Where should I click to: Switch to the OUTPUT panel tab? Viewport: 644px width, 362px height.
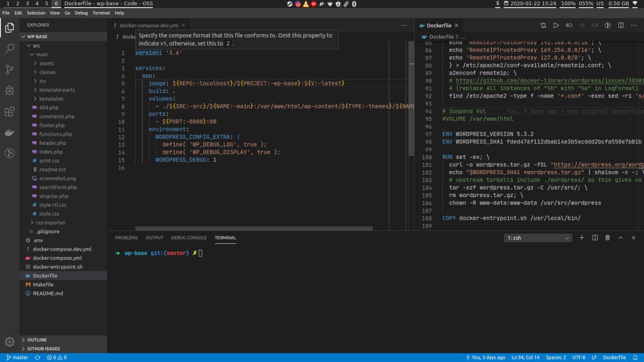point(154,238)
